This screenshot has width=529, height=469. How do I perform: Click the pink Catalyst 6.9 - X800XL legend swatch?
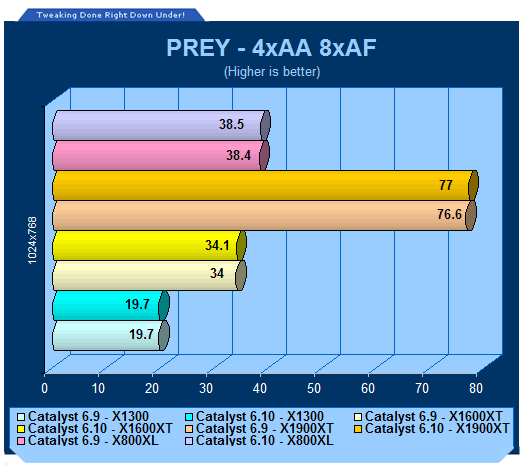click(x=21, y=441)
